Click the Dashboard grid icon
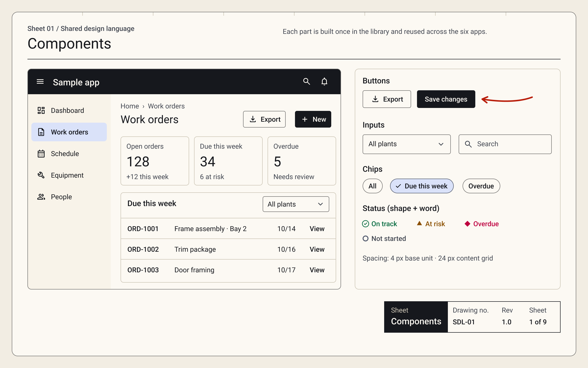This screenshot has width=588, height=368. [x=41, y=110]
